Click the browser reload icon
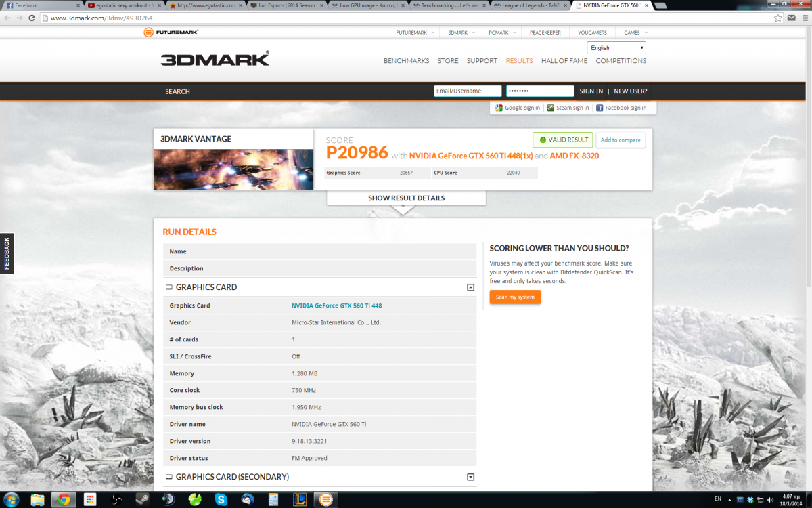The width and height of the screenshot is (812, 508). [x=32, y=18]
